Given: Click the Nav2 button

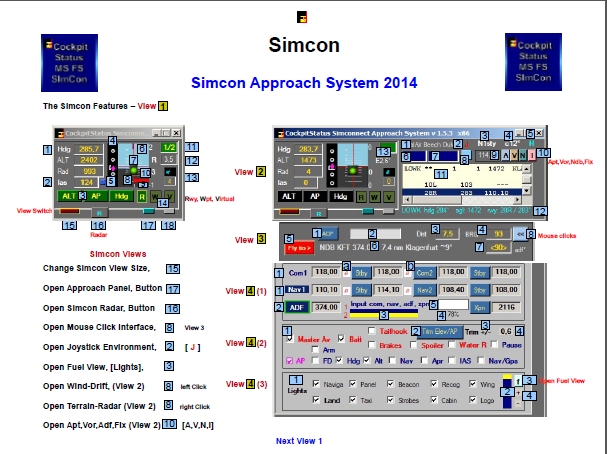Looking at the screenshot, I should [x=425, y=290].
